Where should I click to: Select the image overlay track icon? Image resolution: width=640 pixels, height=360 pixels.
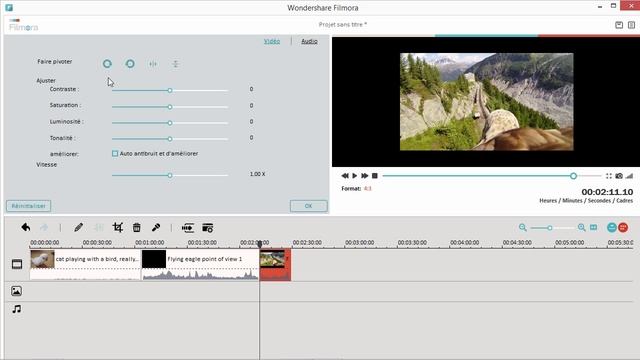16,291
